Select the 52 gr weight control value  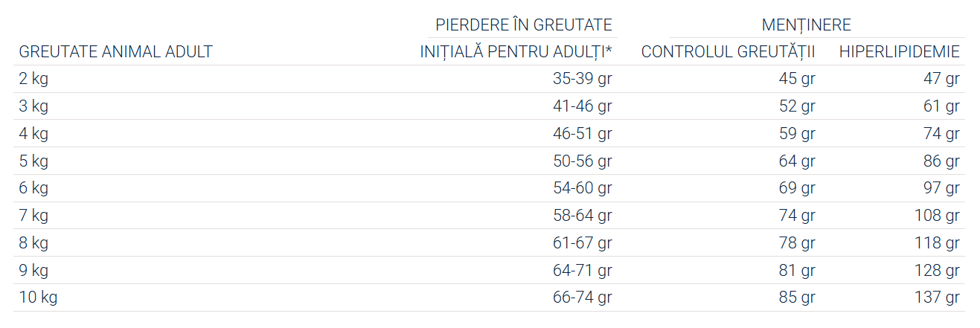coord(797,106)
